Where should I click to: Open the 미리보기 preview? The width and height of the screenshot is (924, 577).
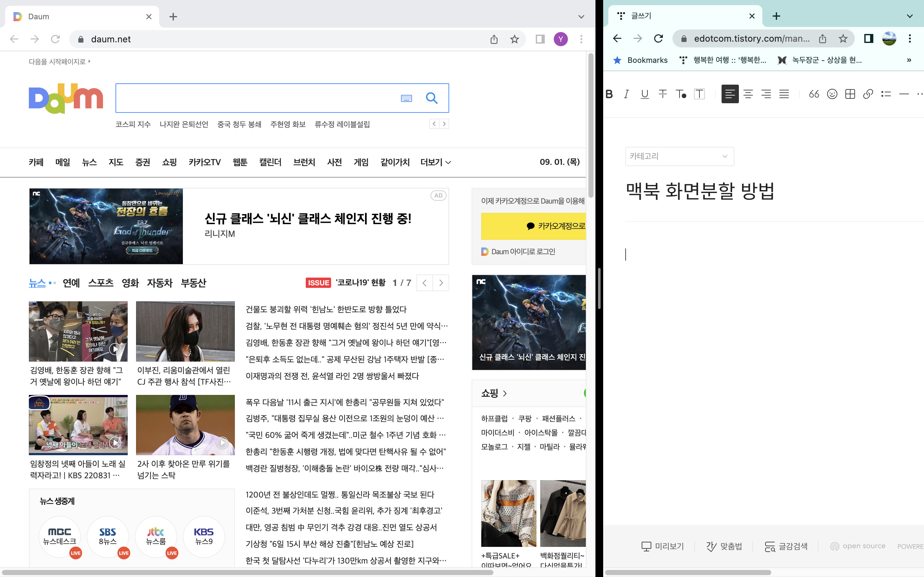[663, 546]
